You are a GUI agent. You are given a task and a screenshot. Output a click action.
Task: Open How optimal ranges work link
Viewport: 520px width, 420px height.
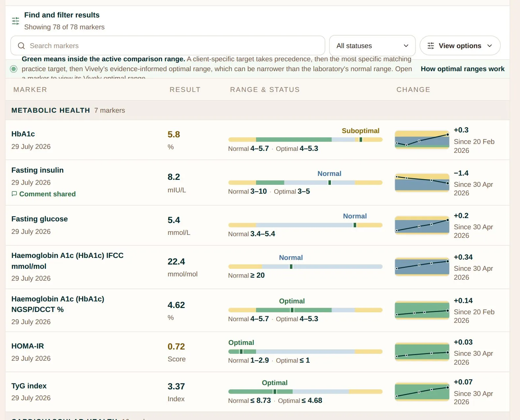click(x=462, y=69)
